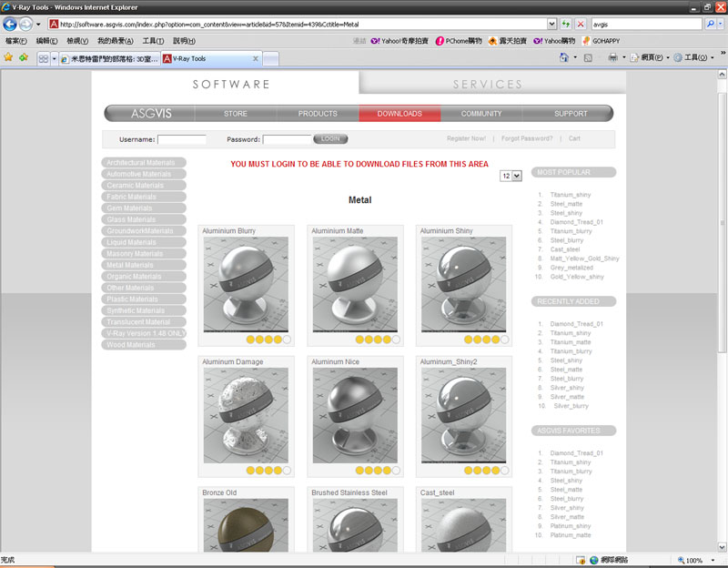Viewport: 728px width, 568px height.
Task: Open the Quick Tabs grid icon
Action: [43, 58]
